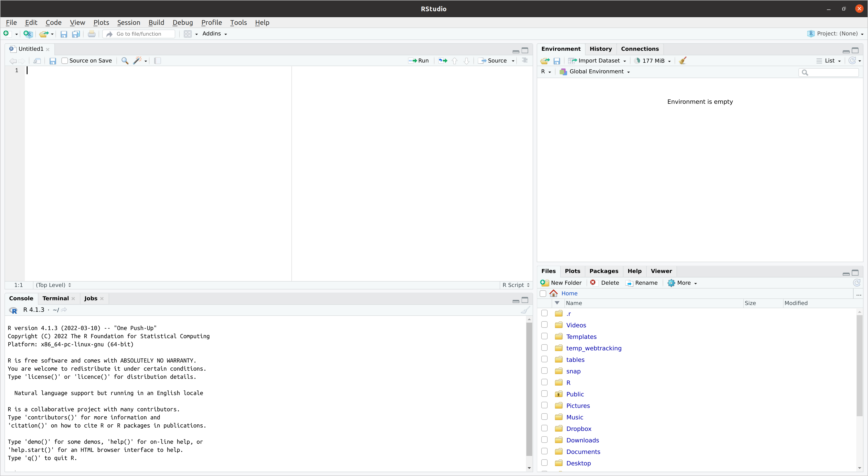Screen dimensions: 868x476
Task: Open the Session menu
Action: (128, 23)
